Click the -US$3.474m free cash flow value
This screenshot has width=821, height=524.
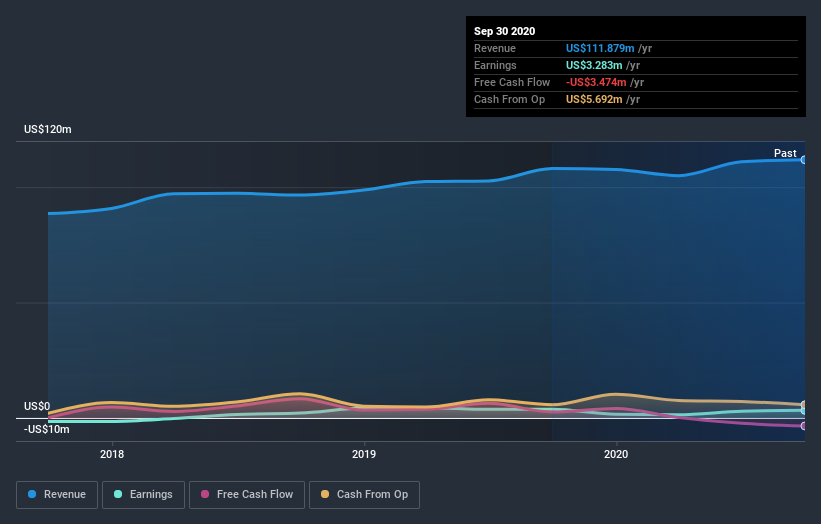click(x=596, y=82)
